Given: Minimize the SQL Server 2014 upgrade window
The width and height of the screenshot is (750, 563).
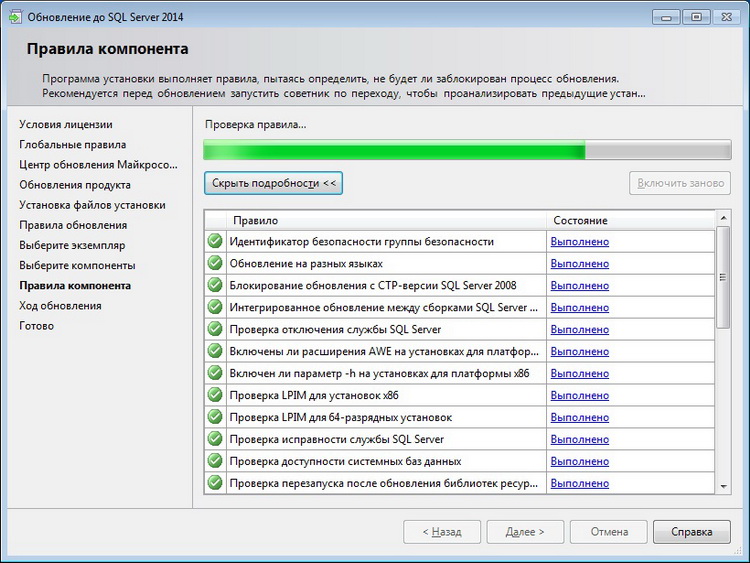Looking at the screenshot, I should coord(666,17).
